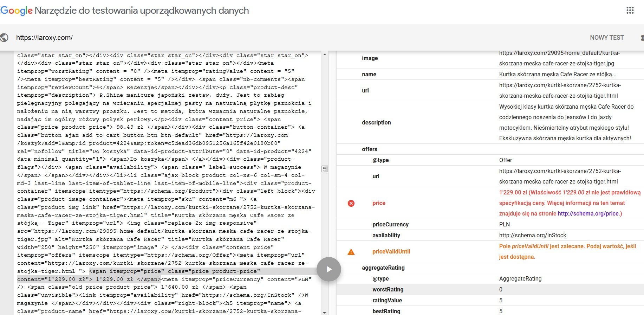Screen dimensions: 644x315
Task: Click the http://schema.org/InStock value
Action: [x=533, y=236]
